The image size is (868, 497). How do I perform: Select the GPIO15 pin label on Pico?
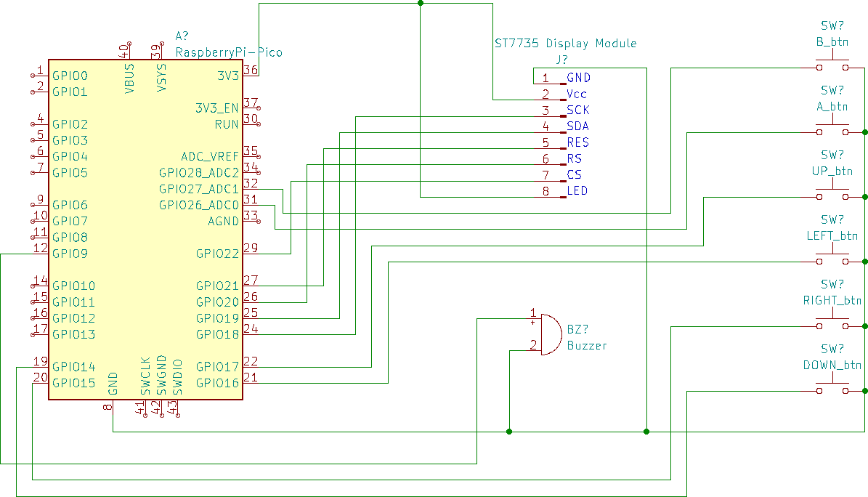click(x=73, y=383)
